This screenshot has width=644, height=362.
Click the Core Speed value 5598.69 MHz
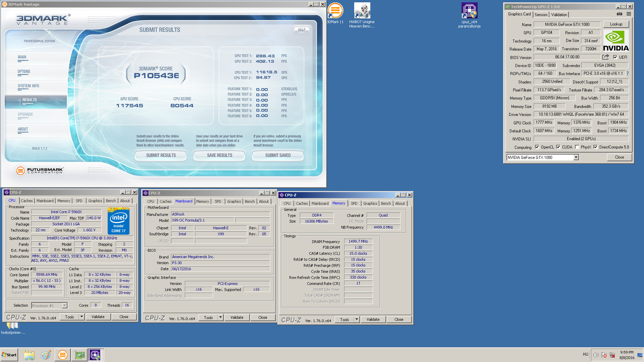(47, 275)
